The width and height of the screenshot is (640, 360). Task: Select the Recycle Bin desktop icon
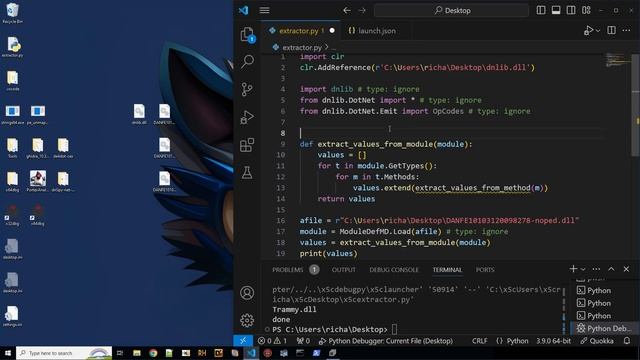12,13
